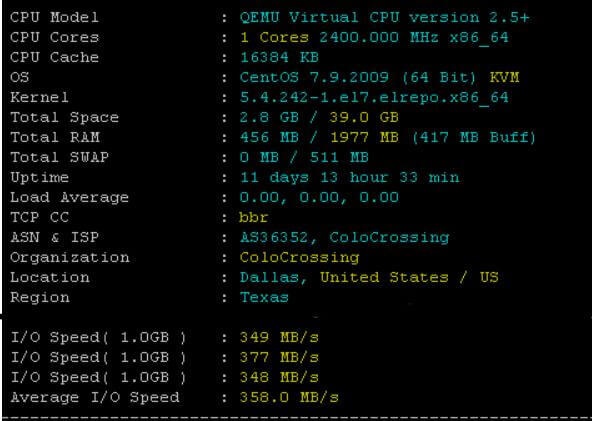Click the 'Total RAM' label
This screenshot has width=592, height=421.
click(x=55, y=137)
